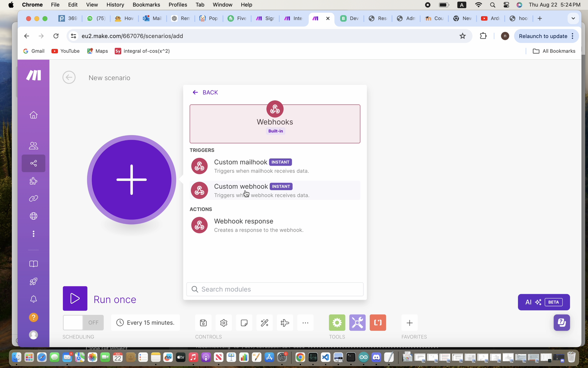Open the Notifications bell icon

(33, 299)
